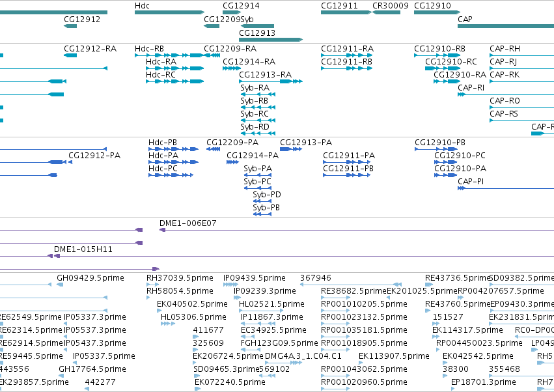Select the EC34925.5prime EST label
The width and height of the screenshot is (554, 392).
[x=273, y=330]
